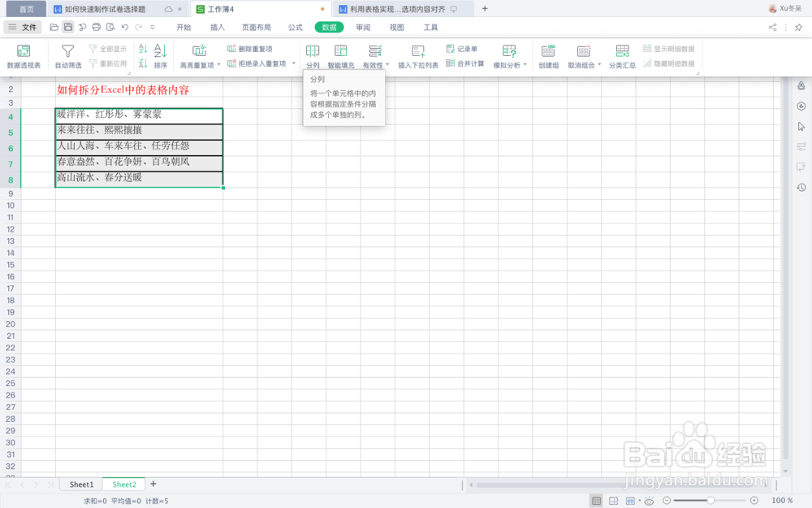The height and width of the screenshot is (508, 812).
Task: Click the 创建组 (Create Group) icon
Action: tap(548, 55)
